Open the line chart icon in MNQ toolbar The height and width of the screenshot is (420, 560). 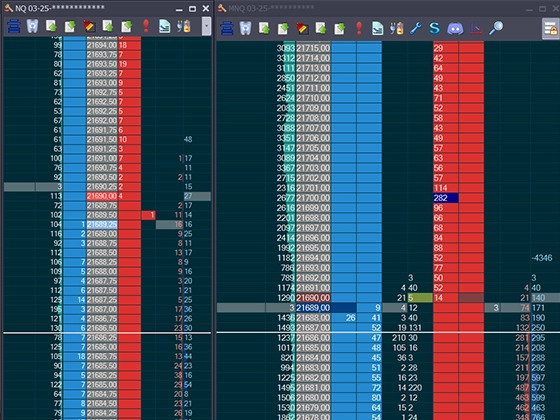pyautogui.click(x=476, y=28)
